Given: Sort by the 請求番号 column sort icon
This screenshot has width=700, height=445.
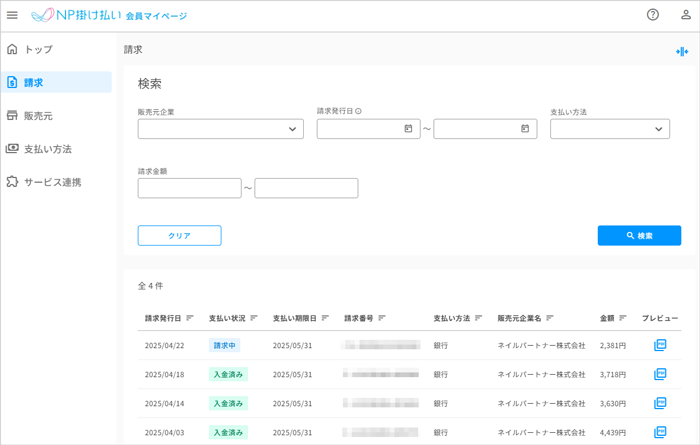Looking at the screenshot, I should (382, 318).
